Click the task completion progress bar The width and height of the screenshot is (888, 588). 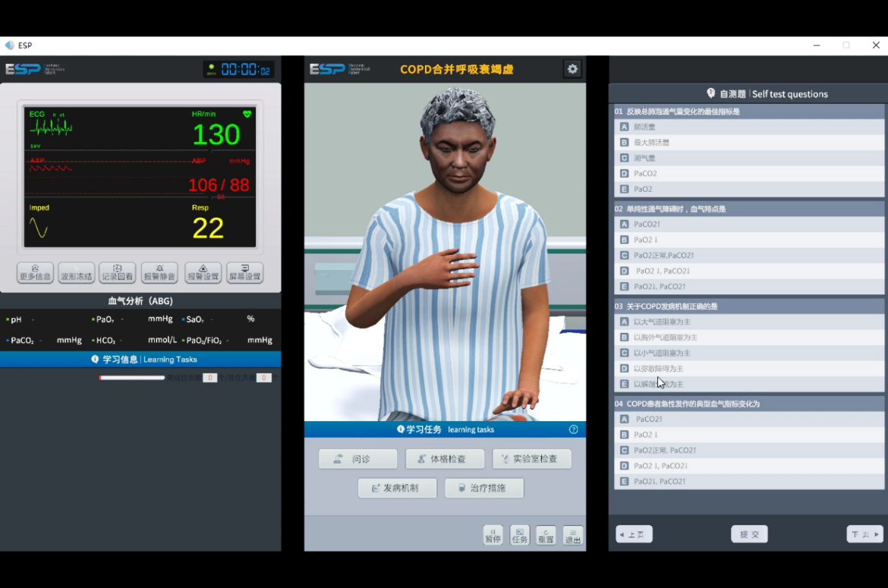point(132,378)
